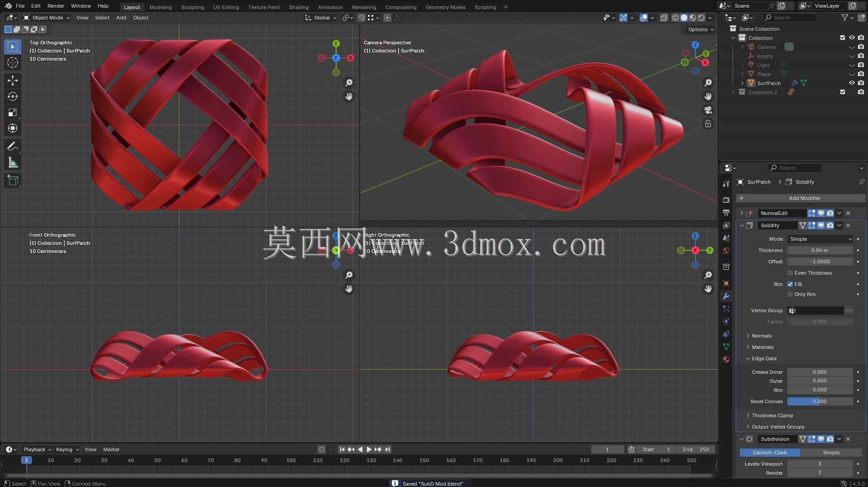
Task: Open the outliner filter funnel icon
Action: pos(844,18)
